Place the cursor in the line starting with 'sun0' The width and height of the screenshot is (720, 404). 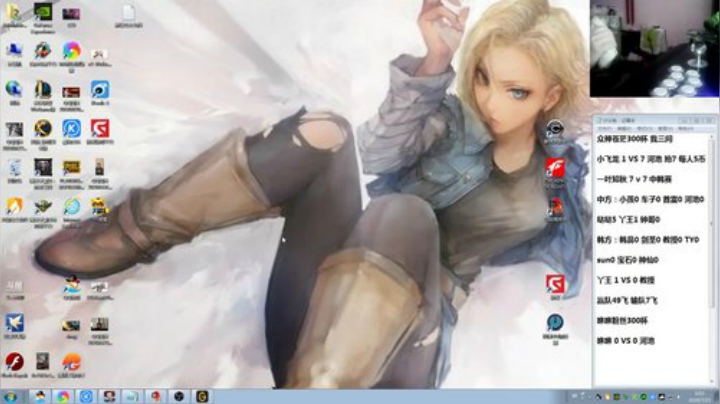pos(627,260)
